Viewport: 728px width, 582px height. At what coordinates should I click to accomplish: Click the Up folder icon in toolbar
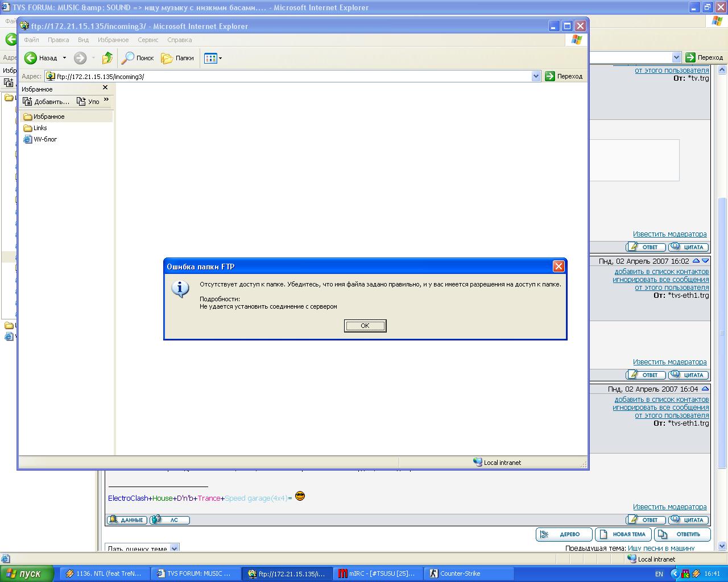(107, 58)
